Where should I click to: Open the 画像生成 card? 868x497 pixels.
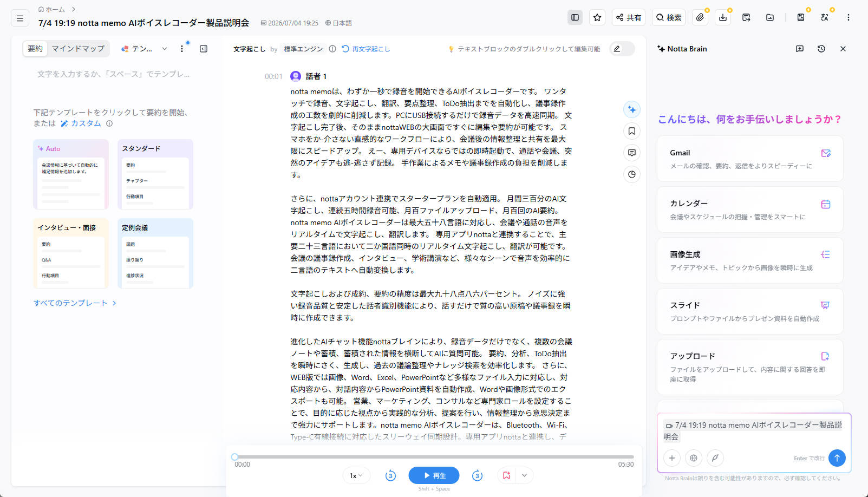pyautogui.click(x=750, y=260)
